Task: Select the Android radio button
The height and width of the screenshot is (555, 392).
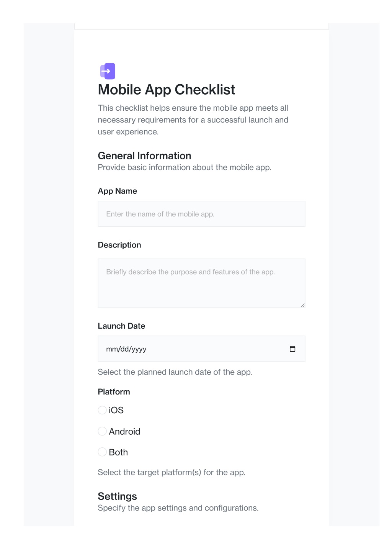Action: point(102,431)
